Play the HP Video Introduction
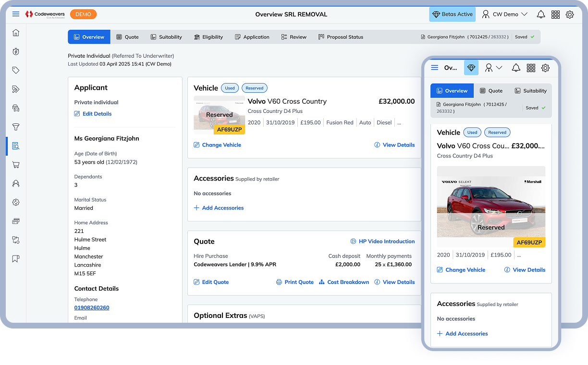588x365 pixels. coord(382,242)
